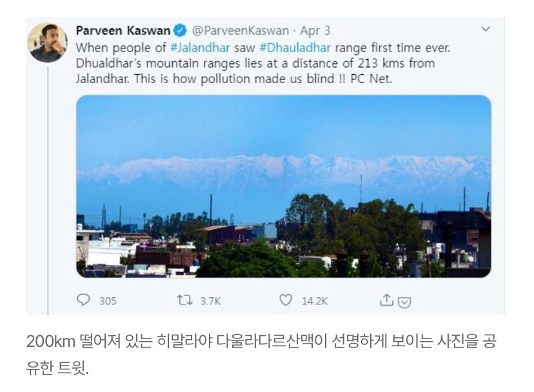Screen dimensions: 534x392
Task: Click the 14.2K likes count
Action: coord(315,300)
